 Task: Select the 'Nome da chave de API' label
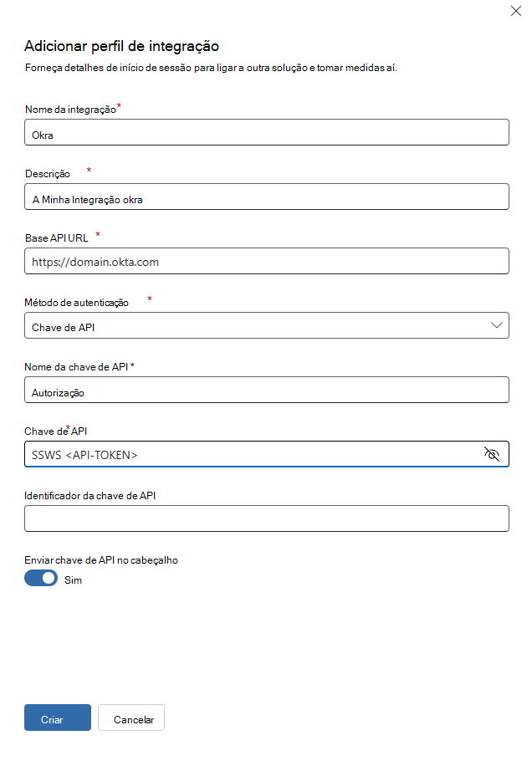coord(76,367)
